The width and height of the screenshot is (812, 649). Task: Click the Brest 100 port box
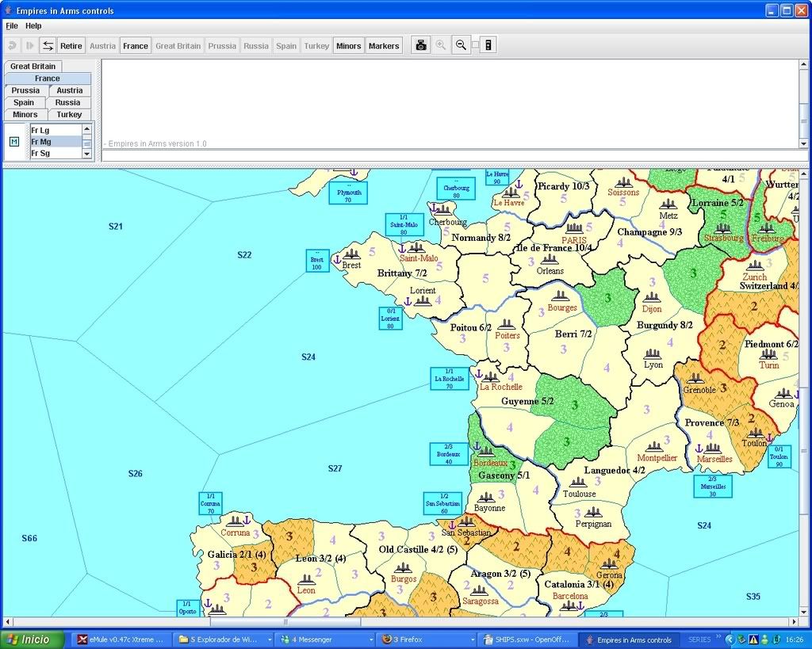point(317,261)
